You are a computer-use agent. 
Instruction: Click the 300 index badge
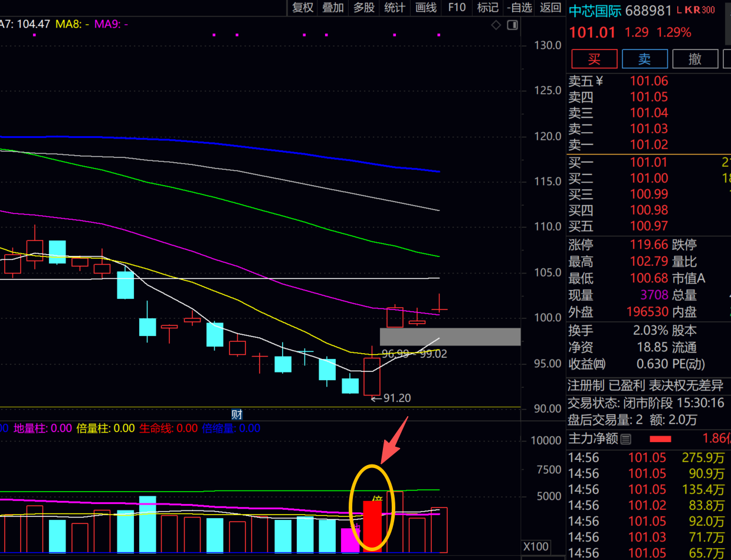(x=708, y=10)
